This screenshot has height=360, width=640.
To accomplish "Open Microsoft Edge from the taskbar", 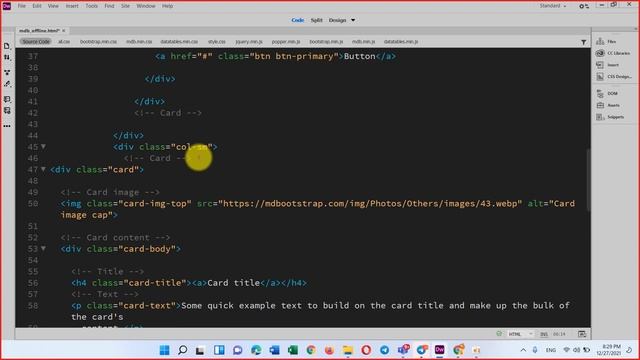I will [256, 350].
